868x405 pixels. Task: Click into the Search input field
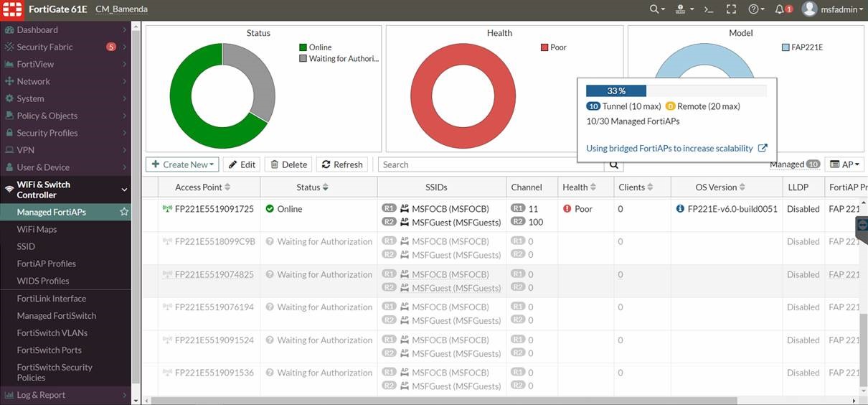click(491, 164)
